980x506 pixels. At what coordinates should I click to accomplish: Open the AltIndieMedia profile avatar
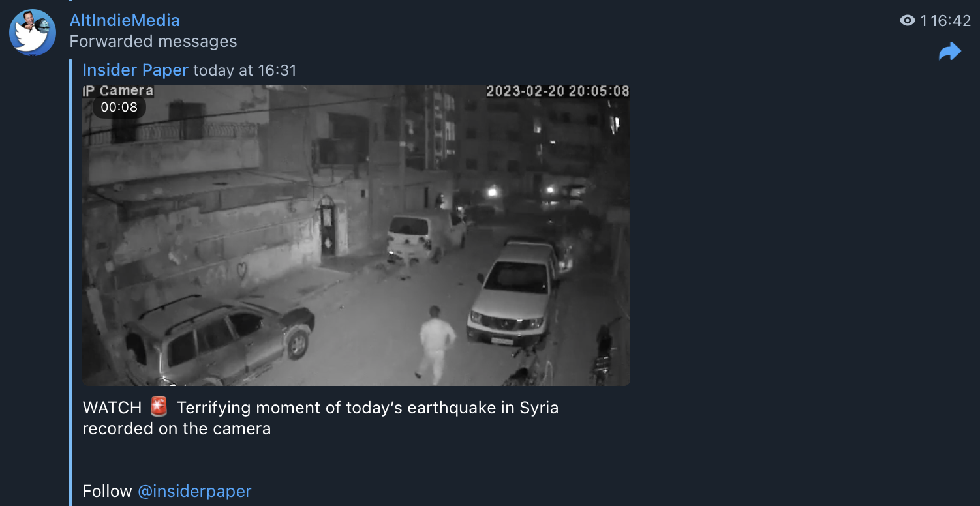point(32,33)
